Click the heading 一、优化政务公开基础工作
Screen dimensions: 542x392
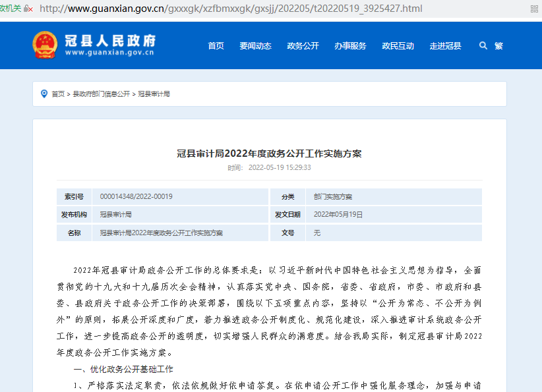[123, 369]
